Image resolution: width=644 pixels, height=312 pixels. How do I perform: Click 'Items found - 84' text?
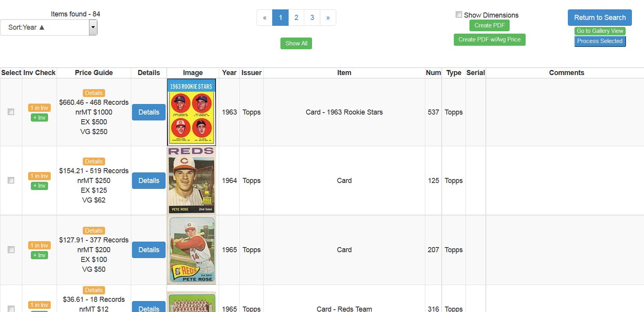pos(75,14)
